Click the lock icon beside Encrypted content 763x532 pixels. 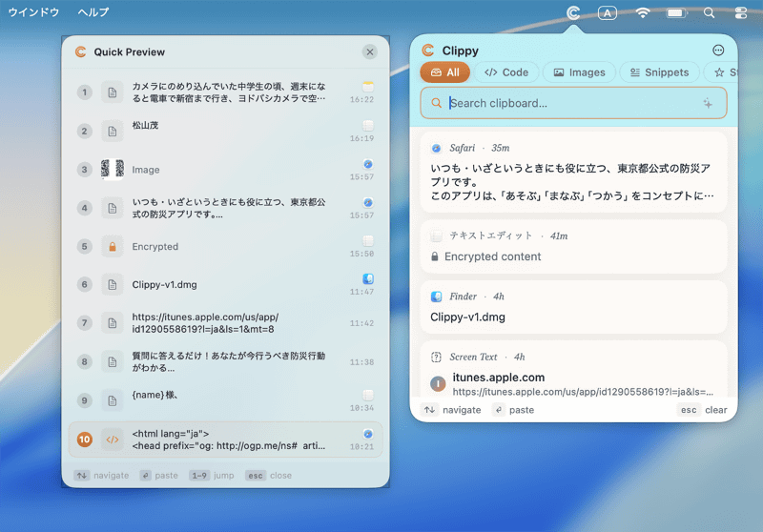coord(435,256)
